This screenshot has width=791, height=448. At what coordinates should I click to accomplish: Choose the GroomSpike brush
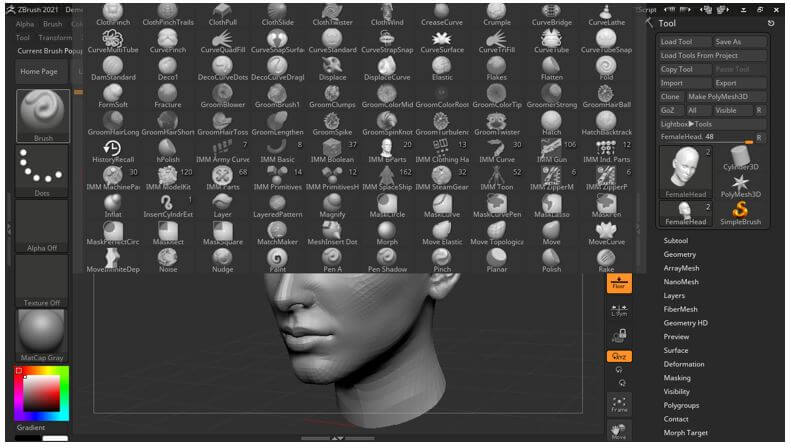point(332,124)
